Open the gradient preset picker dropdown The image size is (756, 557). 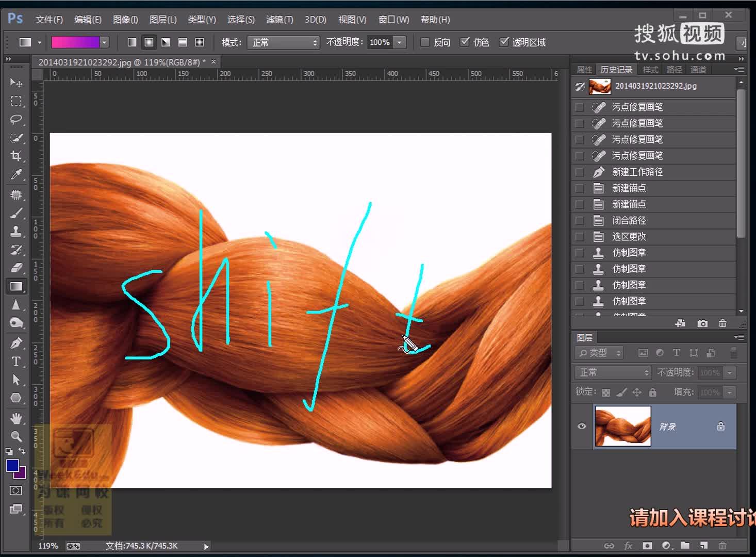[104, 42]
